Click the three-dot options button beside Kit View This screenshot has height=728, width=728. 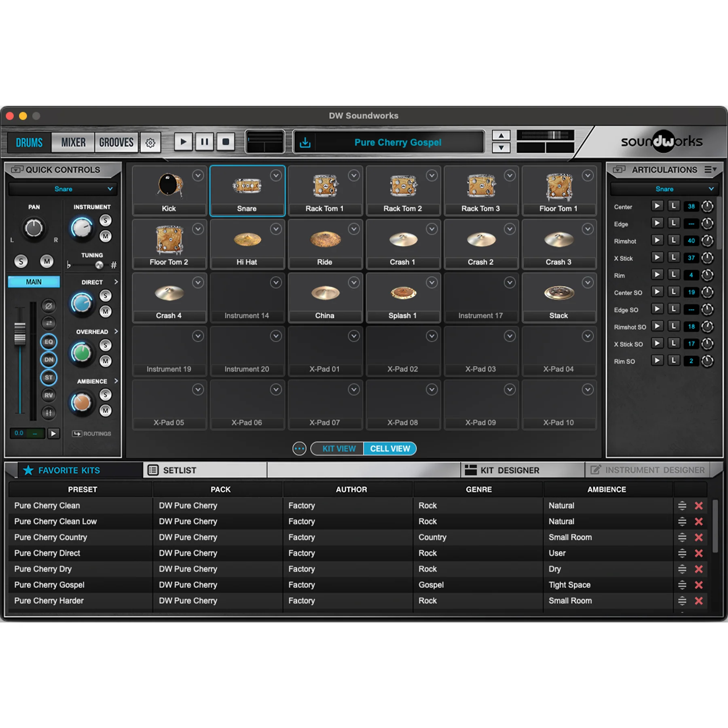coord(299,449)
